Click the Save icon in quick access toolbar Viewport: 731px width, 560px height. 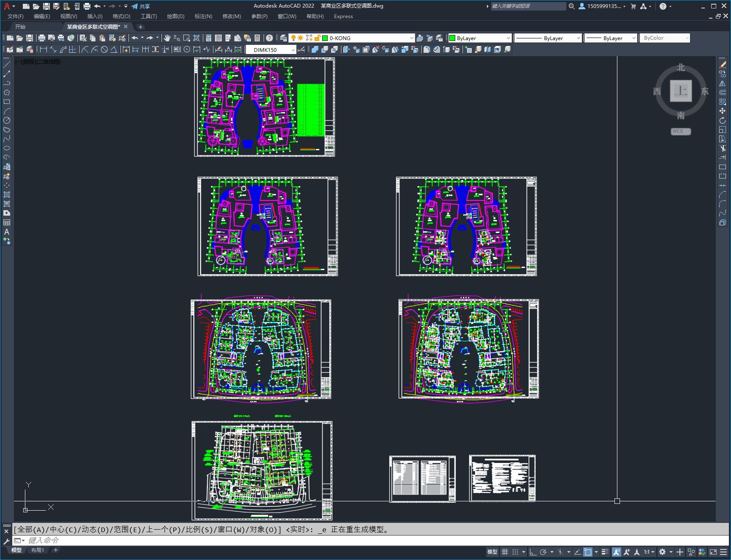tap(46, 6)
